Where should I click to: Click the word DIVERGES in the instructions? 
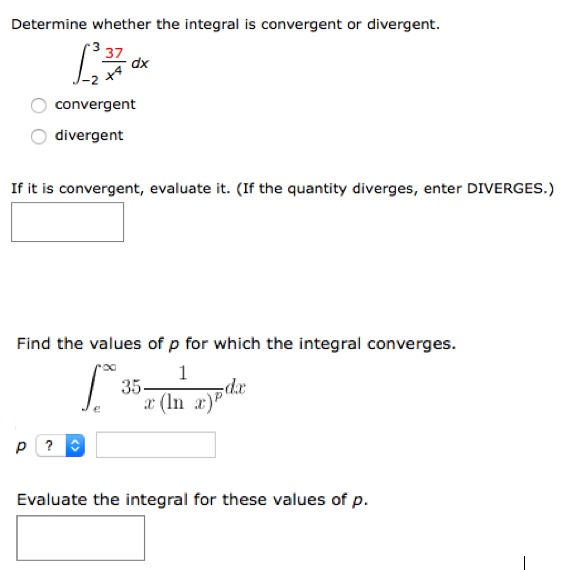point(505,189)
